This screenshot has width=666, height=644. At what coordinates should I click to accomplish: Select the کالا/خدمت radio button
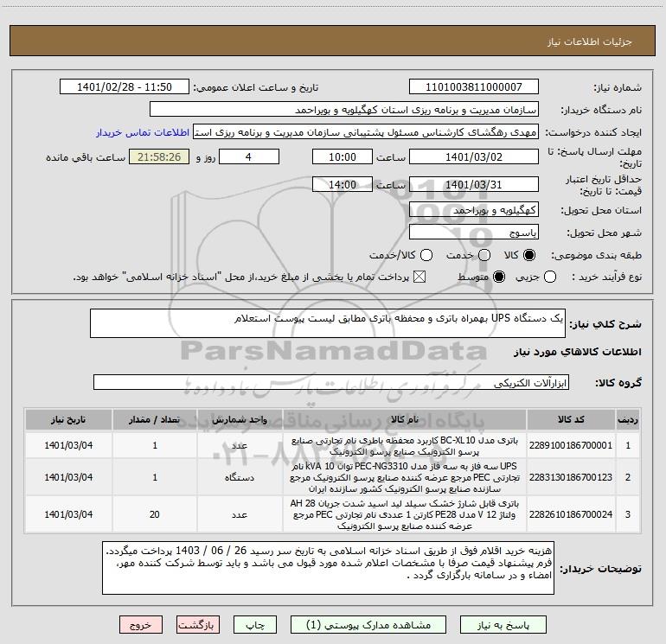pos(426,255)
